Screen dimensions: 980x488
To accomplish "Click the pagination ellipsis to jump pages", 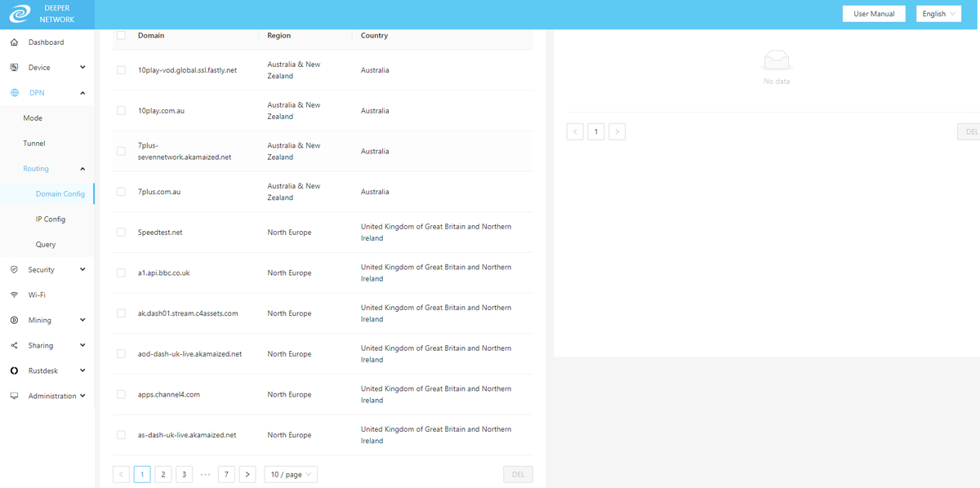I will click(x=205, y=474).
